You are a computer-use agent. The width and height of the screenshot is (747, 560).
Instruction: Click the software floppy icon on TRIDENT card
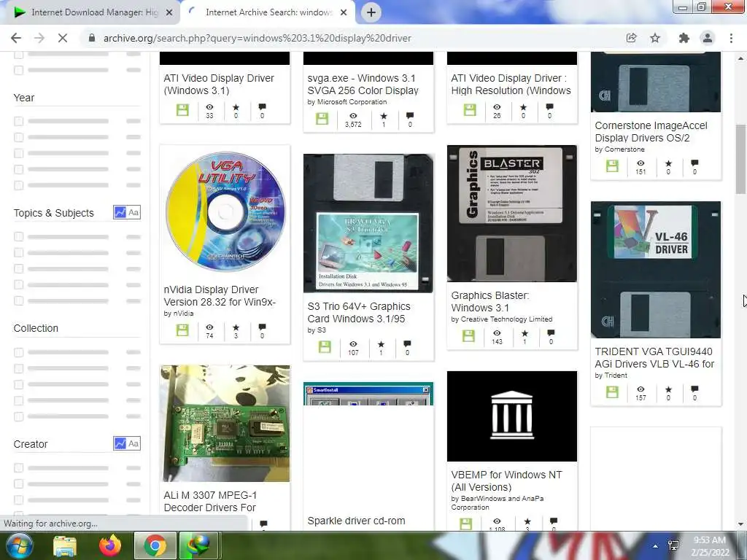(612, 392)
